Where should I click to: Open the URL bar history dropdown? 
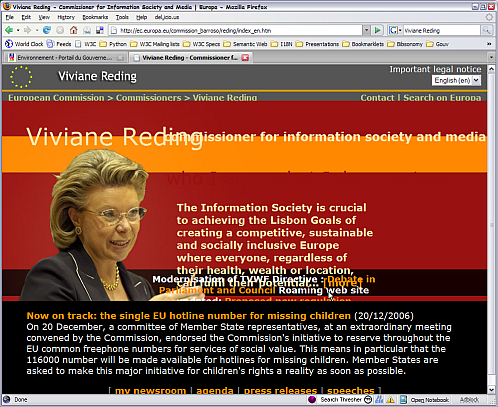pyautogui.click(x=366, y=31)
